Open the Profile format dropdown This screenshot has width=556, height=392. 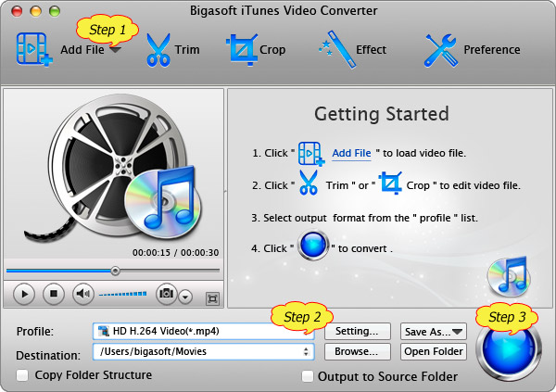pyautogui.click(x=204, y=332)
